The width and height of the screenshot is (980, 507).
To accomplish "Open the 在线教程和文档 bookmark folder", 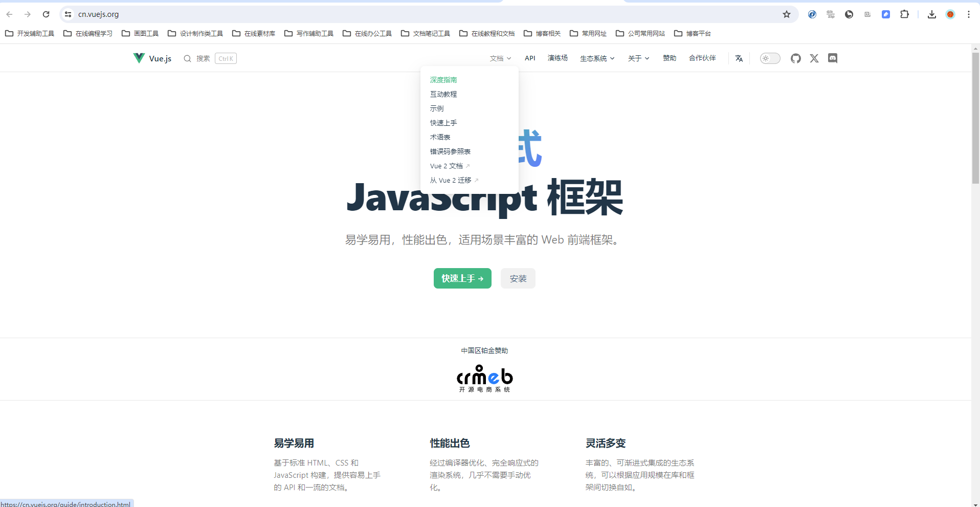I will click(487, 33).
